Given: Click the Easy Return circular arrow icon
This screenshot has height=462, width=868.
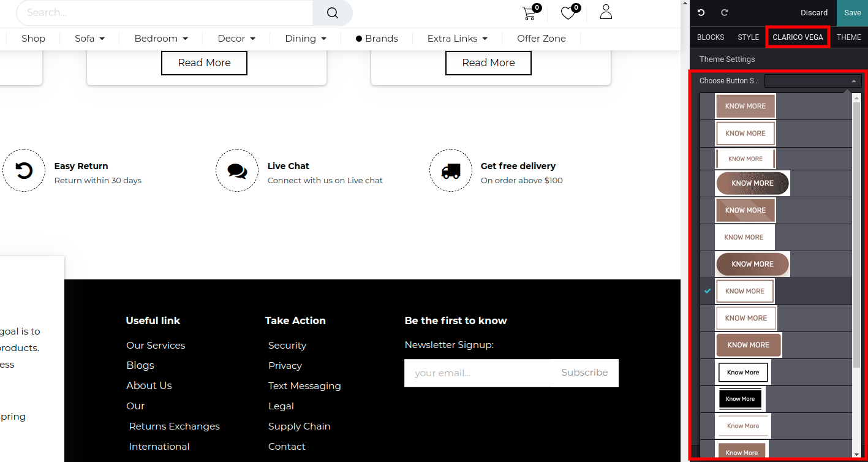Looking at the screenshot, I should pyautogui.click(x=24, y=170).
